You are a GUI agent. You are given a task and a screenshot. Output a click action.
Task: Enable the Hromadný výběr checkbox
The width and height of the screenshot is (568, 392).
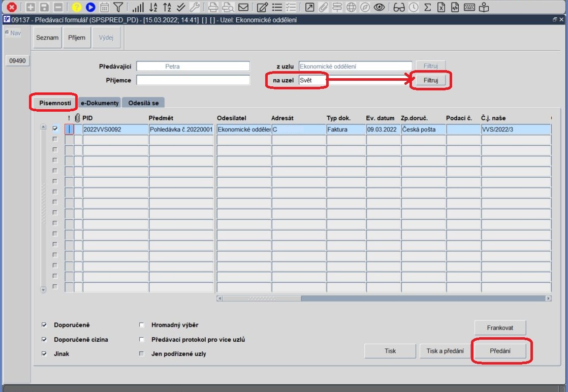tap(142, 324)
